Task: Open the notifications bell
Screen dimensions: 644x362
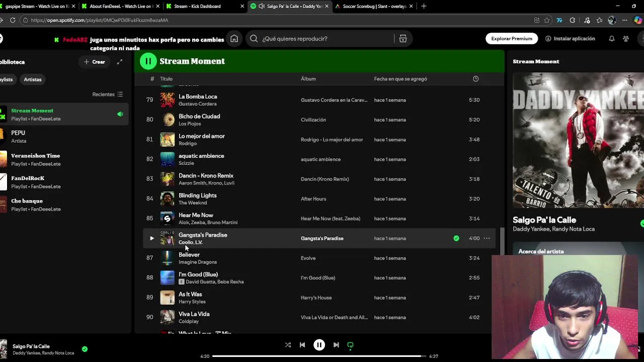Action: coord(612,39)
